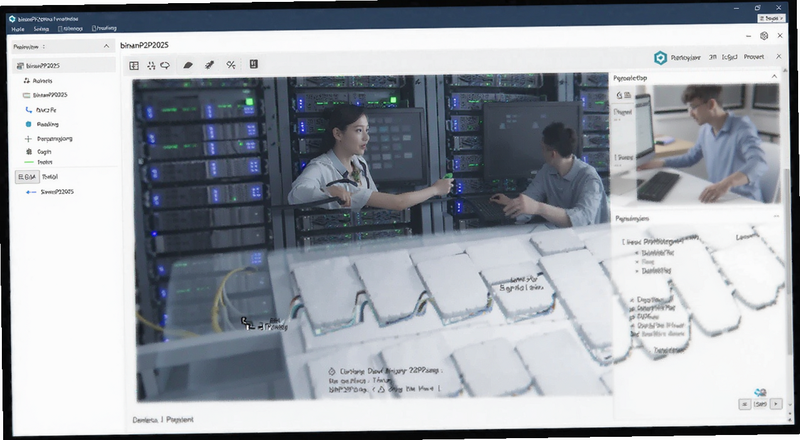
Task: Open the third menu bar item with icon
Action: pyautogui.click(x=70, y=29)
